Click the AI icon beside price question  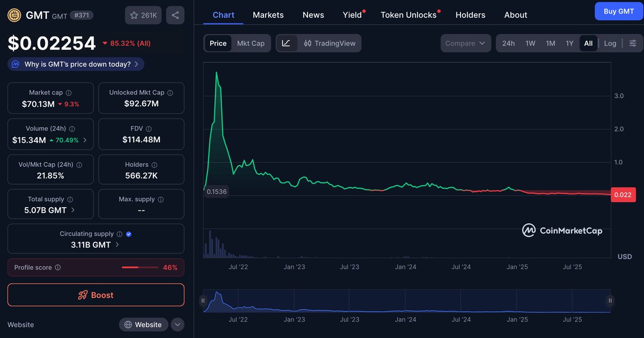tap(16, 64)
